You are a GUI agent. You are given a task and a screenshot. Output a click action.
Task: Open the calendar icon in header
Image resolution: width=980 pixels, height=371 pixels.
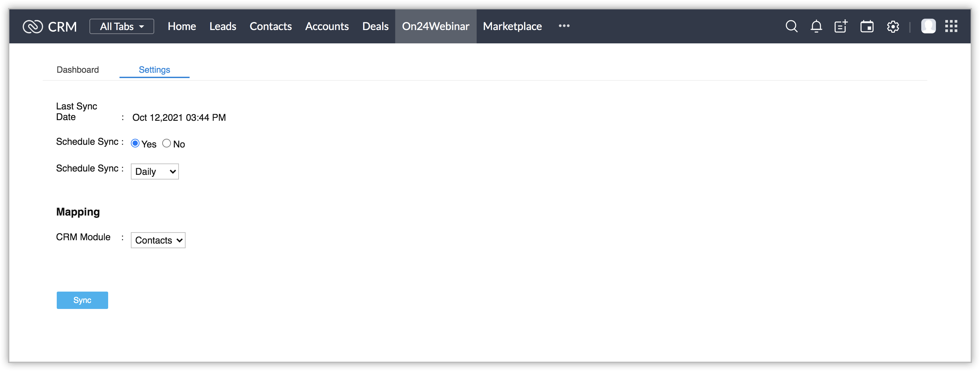(x=867, y=26)
